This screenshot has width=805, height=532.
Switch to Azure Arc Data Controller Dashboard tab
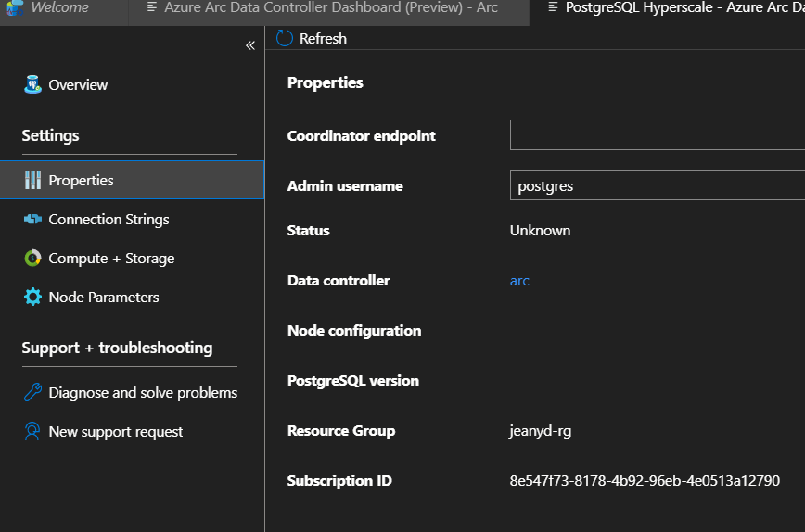click(328, 10)
